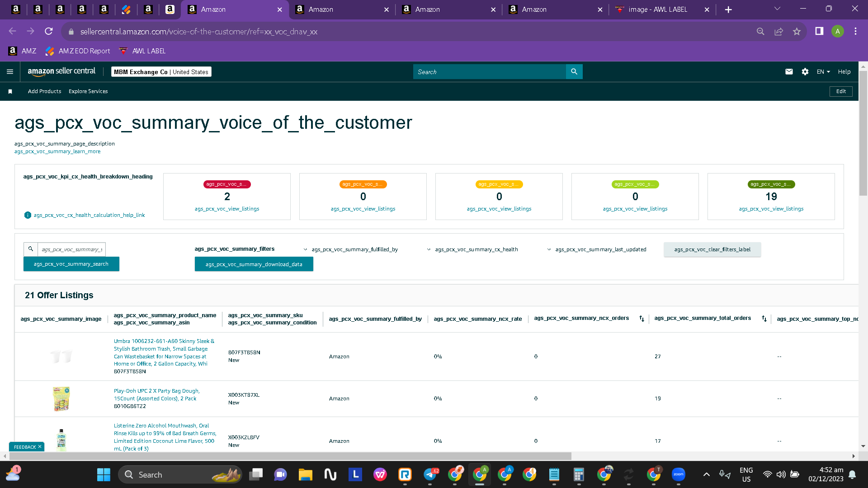
Task: Open Windows Start menu
Action: tap(104, 474)
